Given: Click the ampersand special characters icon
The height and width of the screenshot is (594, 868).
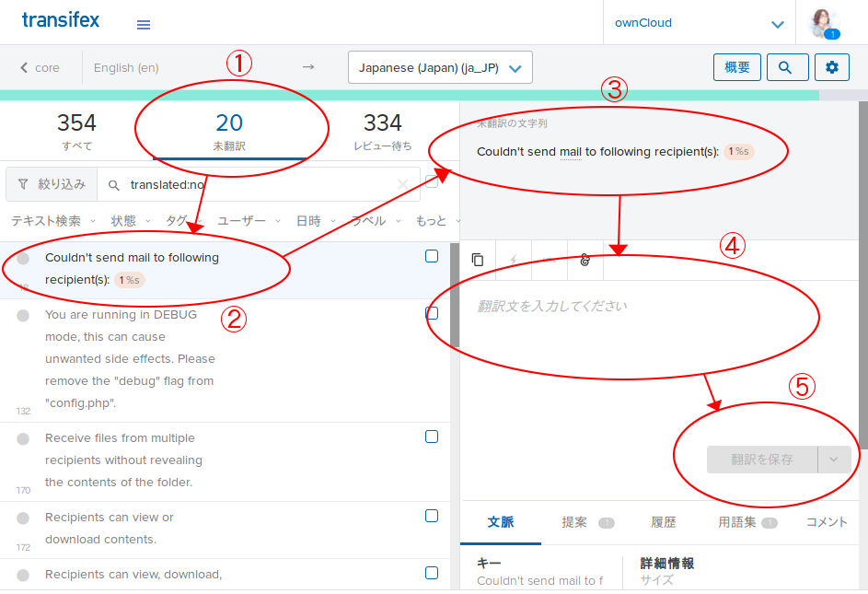Looking at the screenshot, I should 584,261.
